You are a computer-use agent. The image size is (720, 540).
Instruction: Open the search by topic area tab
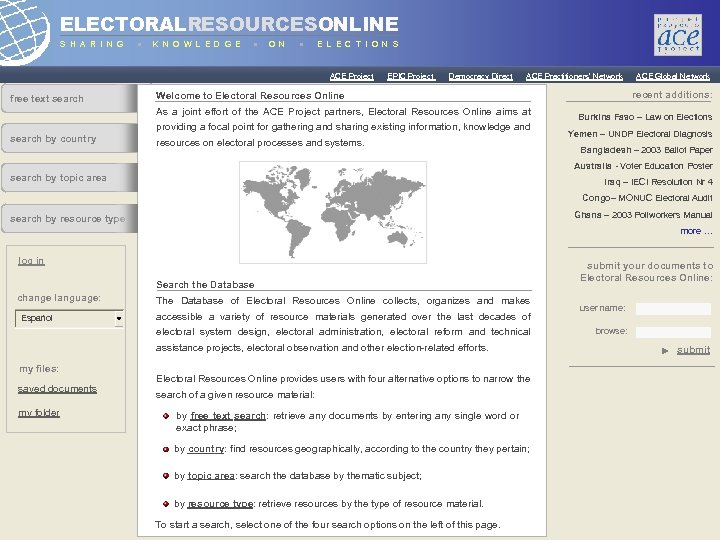click(x=69, y=178)
